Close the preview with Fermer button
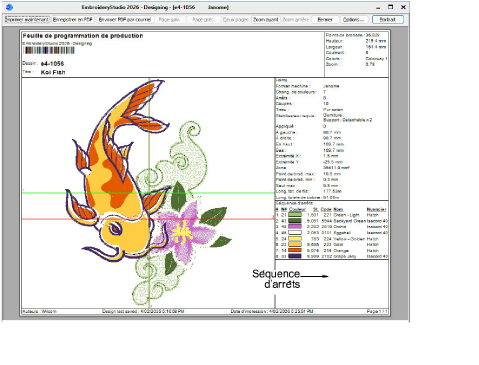Screen dimensions: 479x365 [325, 20]
